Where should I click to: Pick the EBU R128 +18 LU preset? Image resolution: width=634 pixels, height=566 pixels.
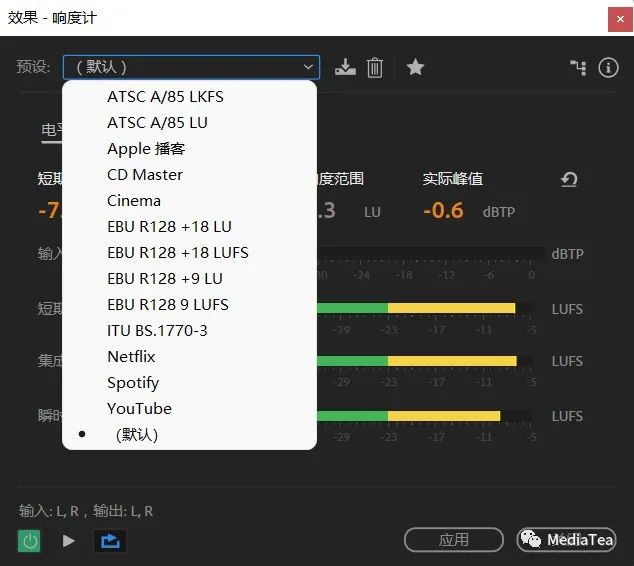189,226
